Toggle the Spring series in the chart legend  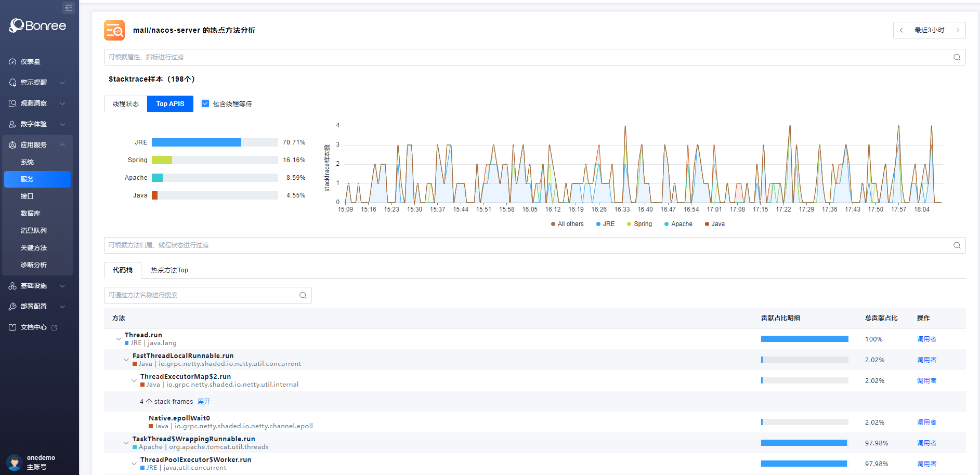tap(639, 224)
